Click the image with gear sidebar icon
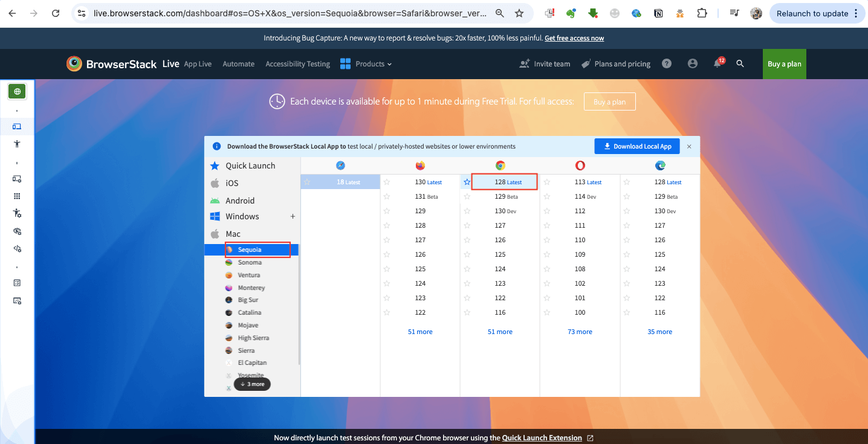The image size is (868, 444). (x=17, y=300)
